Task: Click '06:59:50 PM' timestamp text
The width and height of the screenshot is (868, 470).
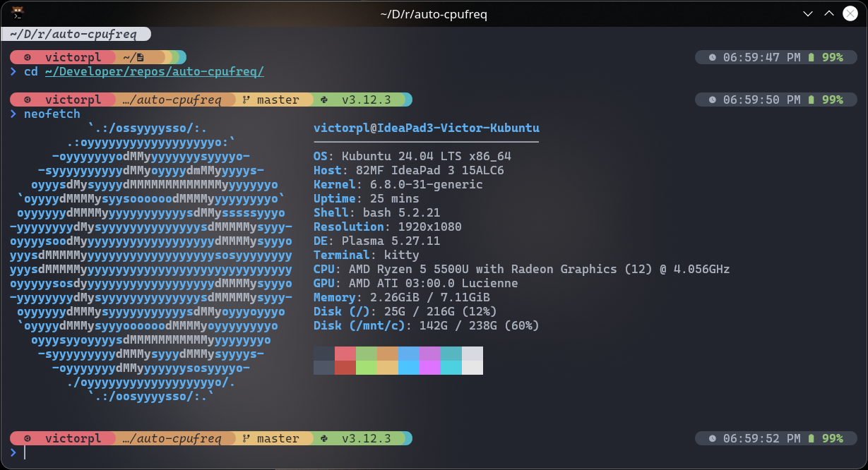Action: 762,100
